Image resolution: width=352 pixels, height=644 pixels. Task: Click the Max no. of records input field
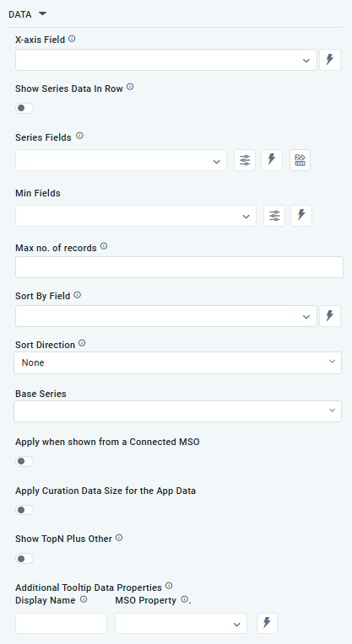179,267
